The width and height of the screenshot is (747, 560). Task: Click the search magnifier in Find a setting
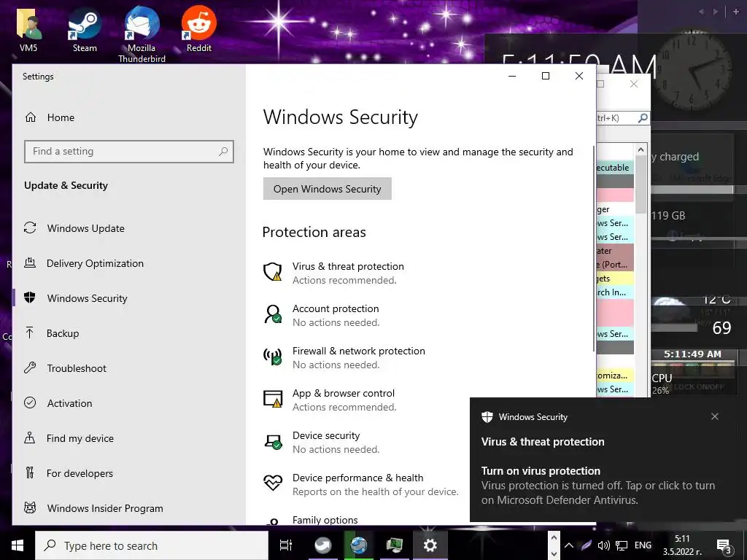pos(223,152)
